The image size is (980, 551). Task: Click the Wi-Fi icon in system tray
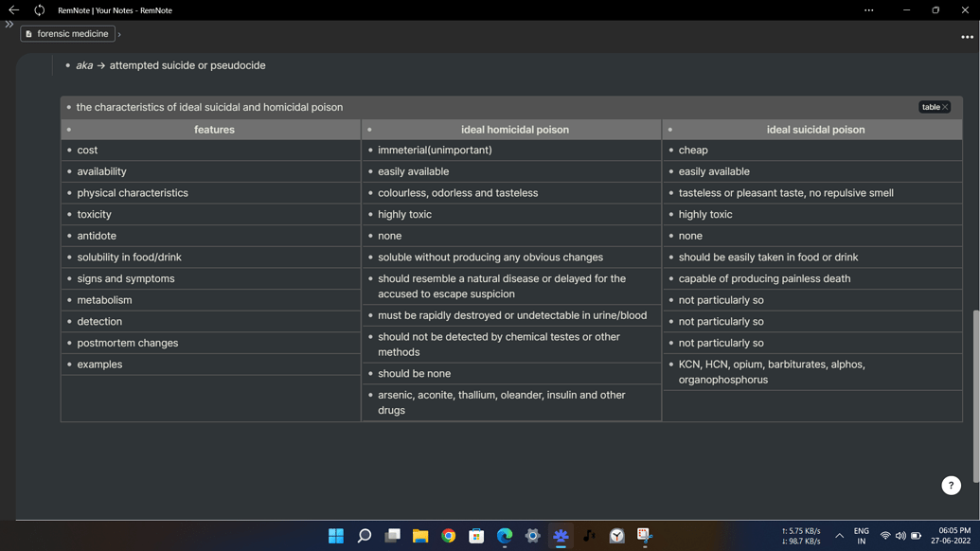(x=885, y=536)
